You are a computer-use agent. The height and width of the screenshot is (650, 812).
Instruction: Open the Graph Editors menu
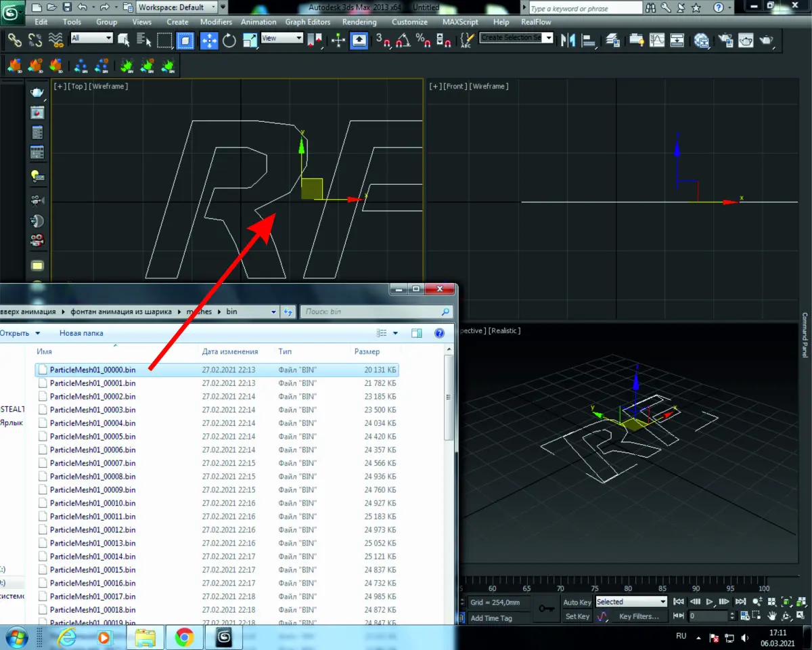pyautogui.click(x=308, y=22)
